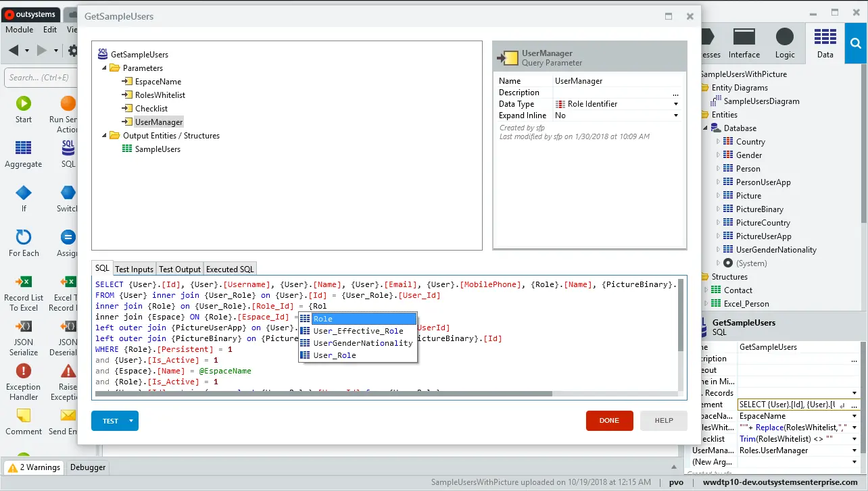Switch to the SQL tab

click(x=102, y=269)
